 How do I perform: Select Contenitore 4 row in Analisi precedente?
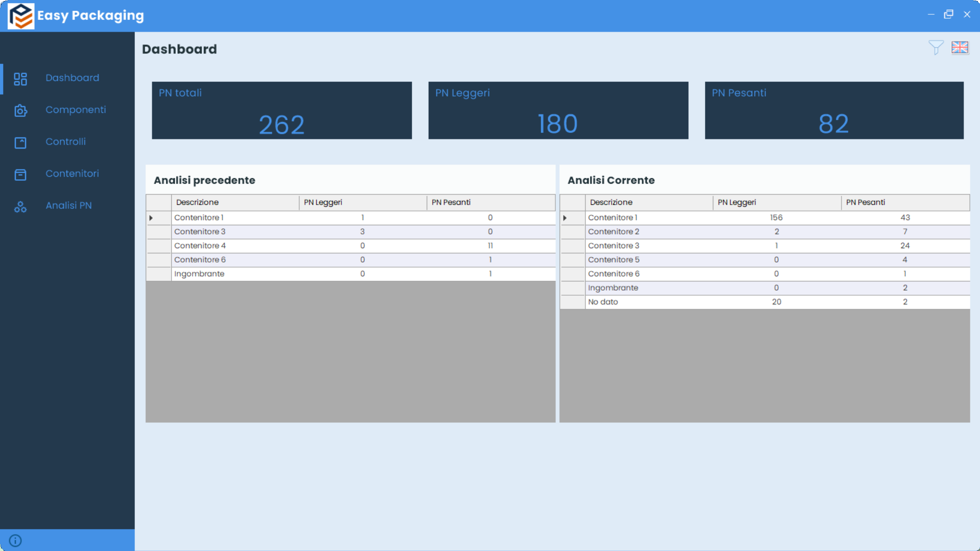point(200,246)
